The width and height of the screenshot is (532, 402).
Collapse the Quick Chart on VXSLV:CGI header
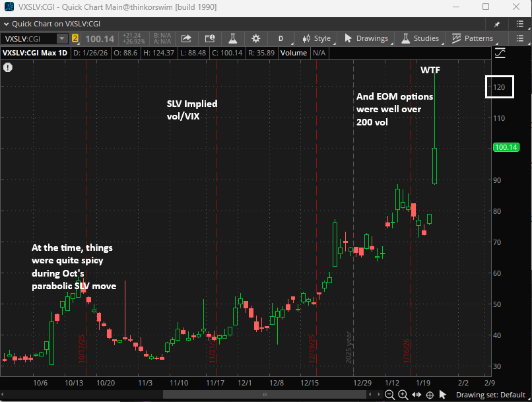click(x=7, y=24)
